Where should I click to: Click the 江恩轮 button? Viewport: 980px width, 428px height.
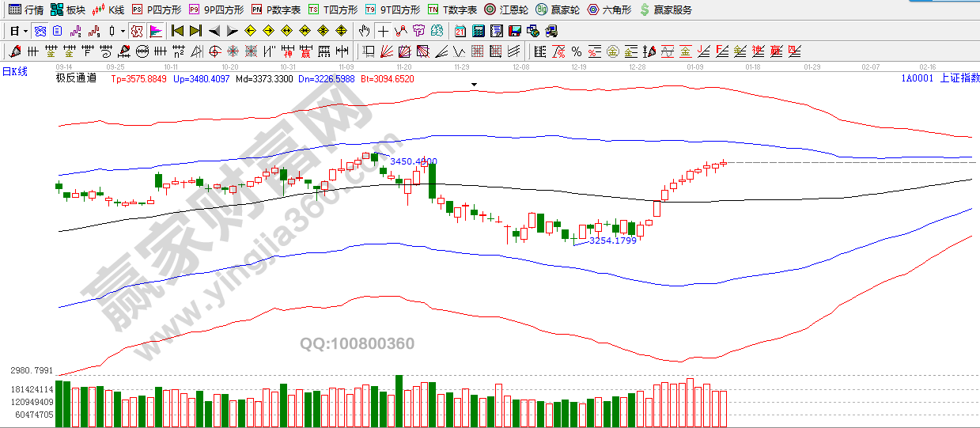[x=505, y=9]
